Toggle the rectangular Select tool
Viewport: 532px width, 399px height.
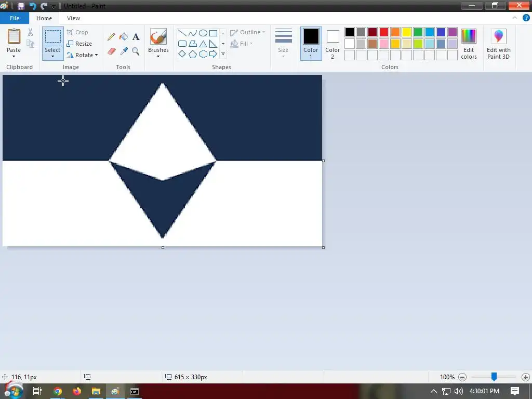[x=53, y=36]
